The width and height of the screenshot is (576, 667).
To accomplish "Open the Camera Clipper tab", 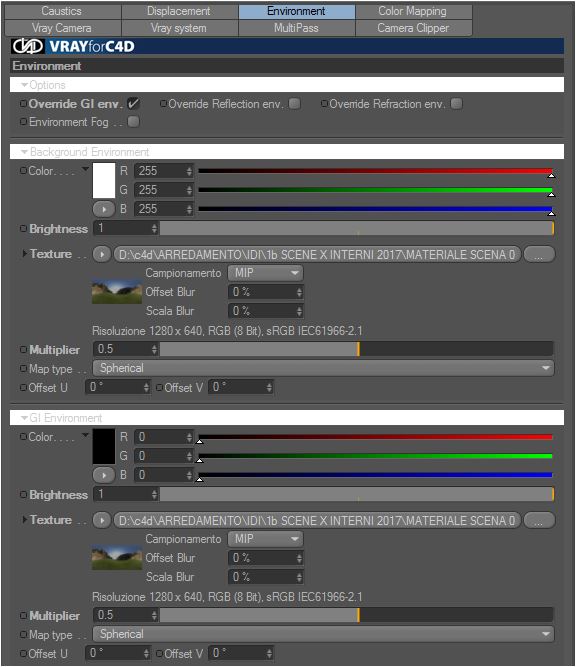I will tap(413, 28).
